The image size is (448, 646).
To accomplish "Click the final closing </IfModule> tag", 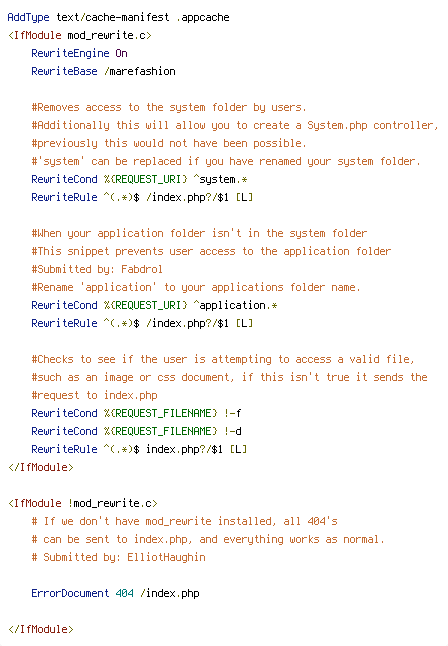I will tap(41, 630).
